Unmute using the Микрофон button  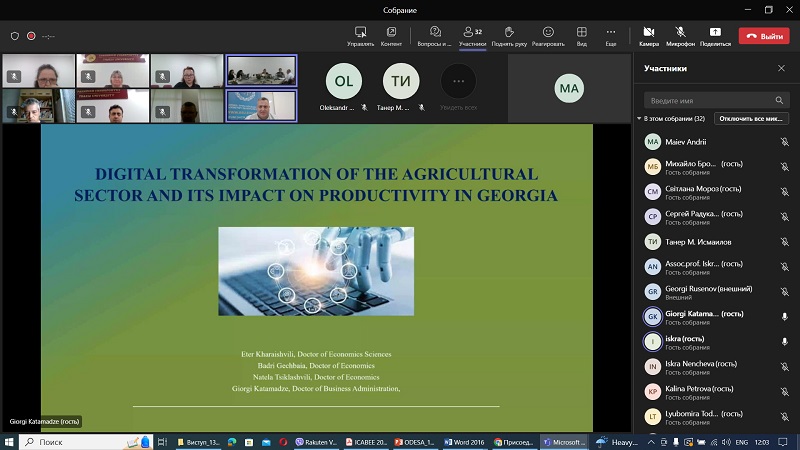coord(680,35)
